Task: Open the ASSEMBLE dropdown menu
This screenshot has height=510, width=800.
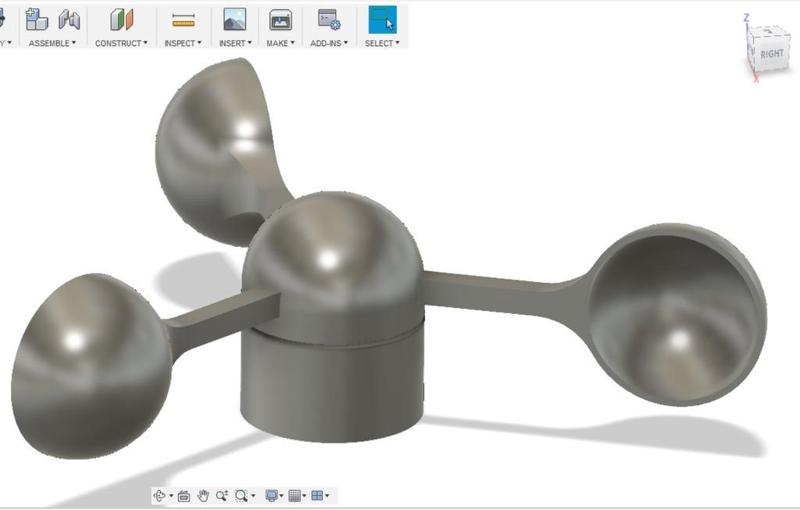Action: [52, 43]
